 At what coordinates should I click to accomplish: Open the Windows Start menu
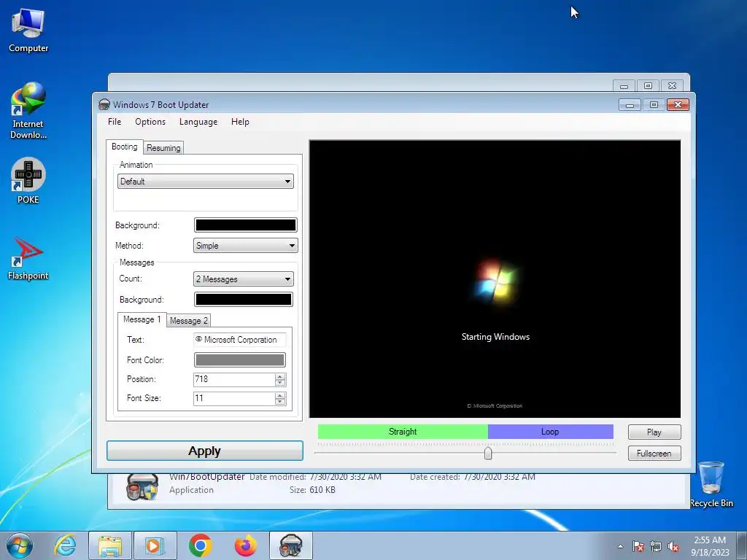(20, 545)
